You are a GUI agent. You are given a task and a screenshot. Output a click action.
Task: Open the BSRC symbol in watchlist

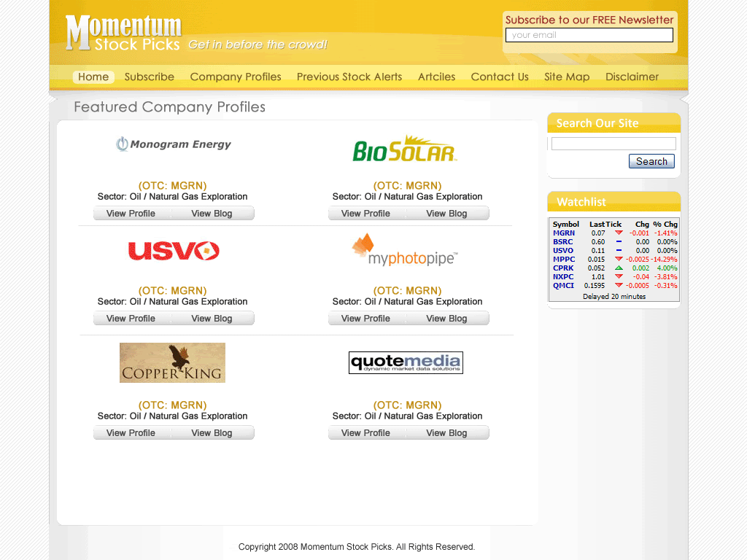click(x=562, y=241)
